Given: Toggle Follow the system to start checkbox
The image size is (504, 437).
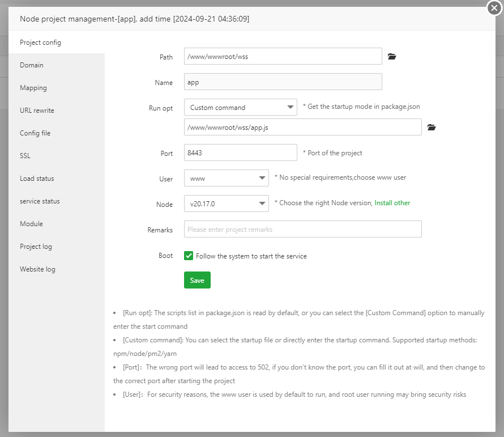Looking at the screenshot, I should pyautogui.click(x=189, y=256).
